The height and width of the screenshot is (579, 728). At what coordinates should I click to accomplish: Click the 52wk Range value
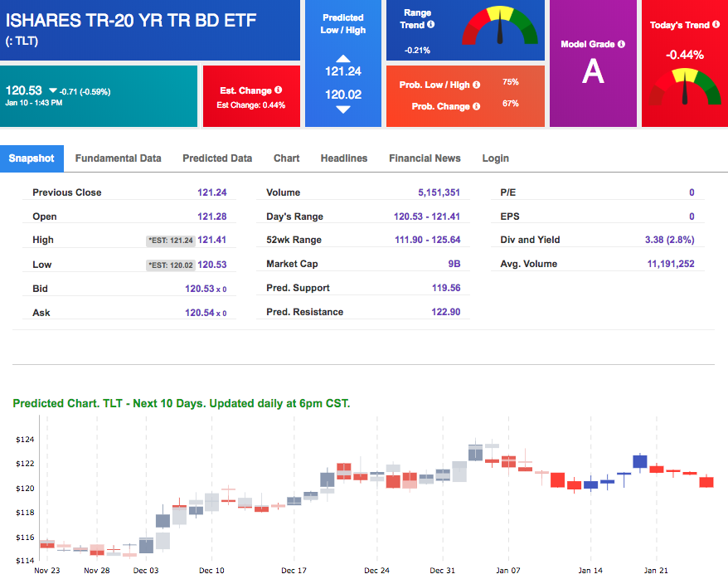click(427, 240)
